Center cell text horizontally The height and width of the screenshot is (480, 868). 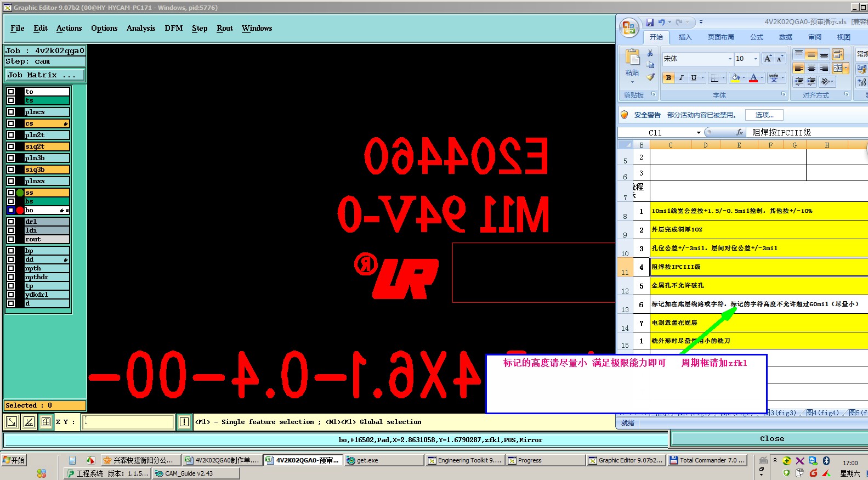coord(812,68)
